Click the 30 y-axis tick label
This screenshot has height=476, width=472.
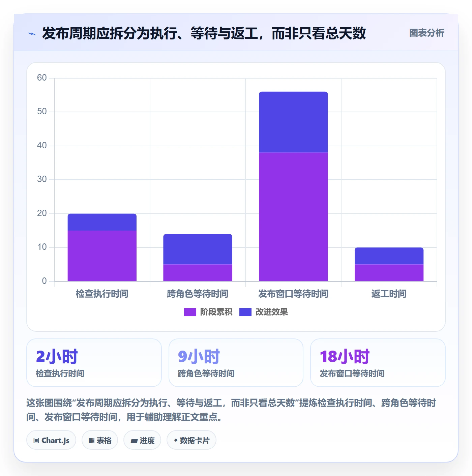[x=42, y=179]
